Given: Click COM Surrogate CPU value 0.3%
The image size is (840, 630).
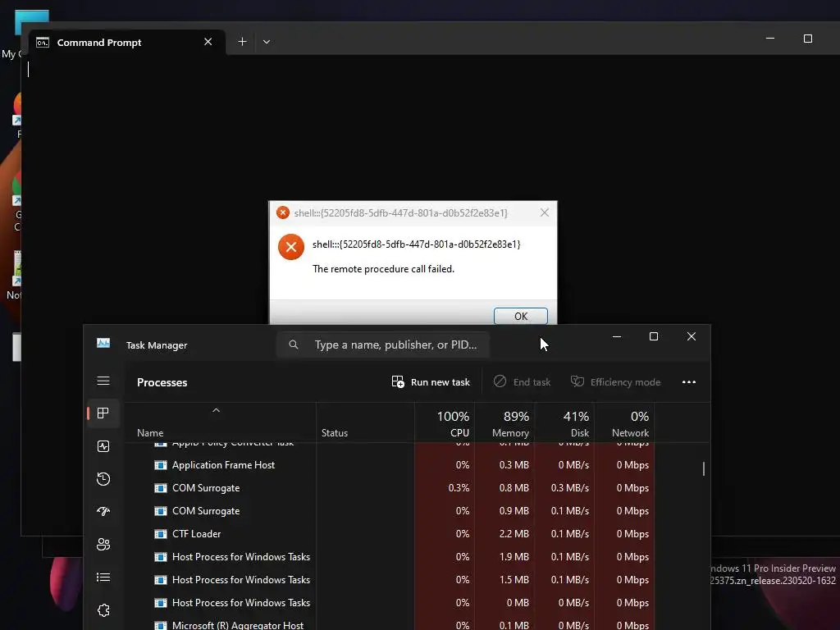Looking at the screenshot, I should [x=459, y=488].
